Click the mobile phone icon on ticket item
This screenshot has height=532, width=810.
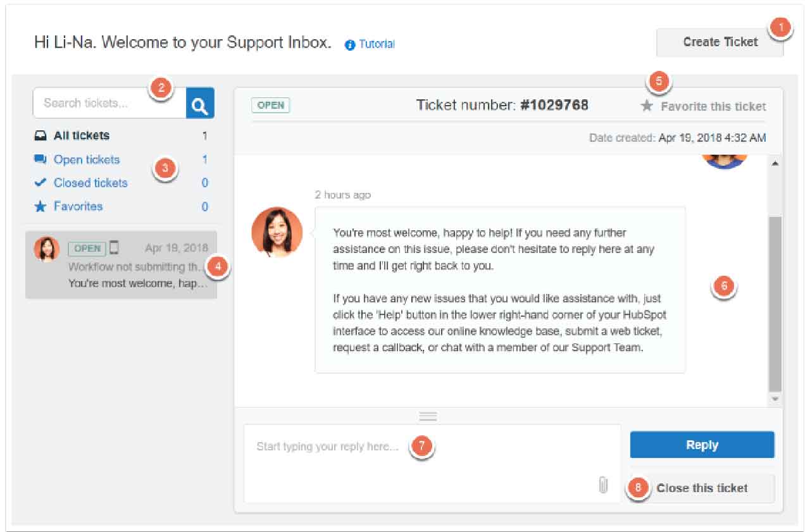(115, 247)
